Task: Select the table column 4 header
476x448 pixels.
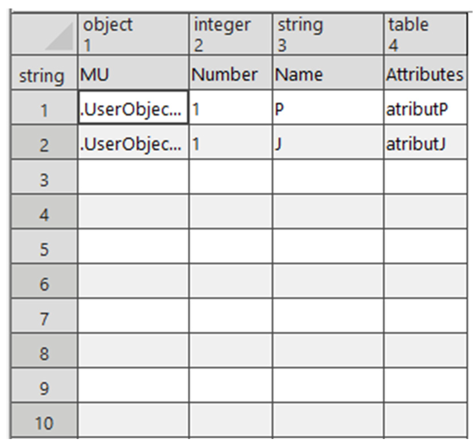Action: (425, 34)
